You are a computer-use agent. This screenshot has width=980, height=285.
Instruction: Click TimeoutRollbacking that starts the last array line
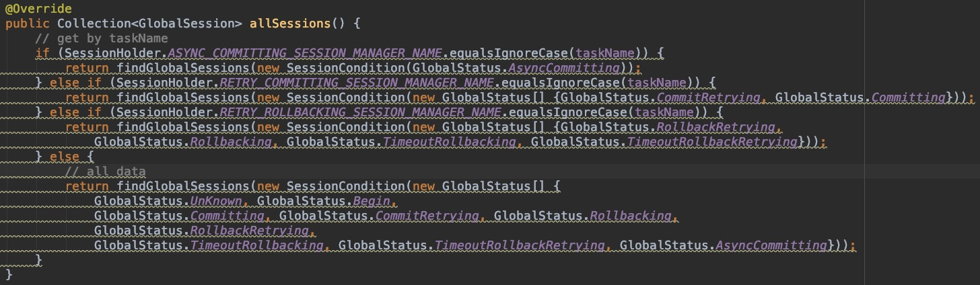[256, 245]
